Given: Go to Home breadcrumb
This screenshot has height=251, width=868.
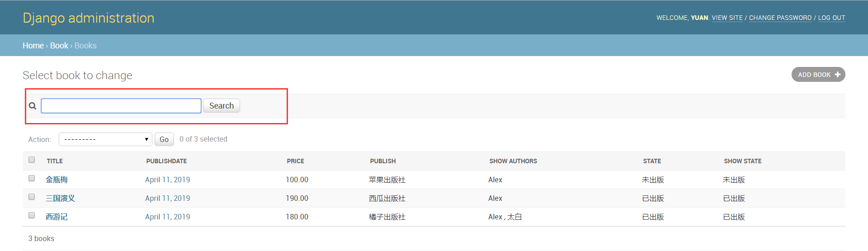Looking at the screenshot, I should pyautogui.click(x=33, y=46).
